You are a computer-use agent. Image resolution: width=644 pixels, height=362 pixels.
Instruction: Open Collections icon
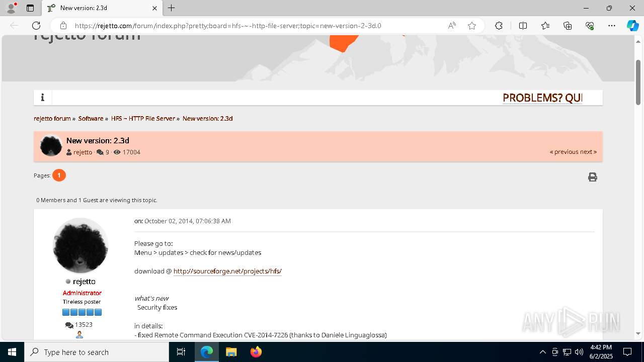coord(568,26)
